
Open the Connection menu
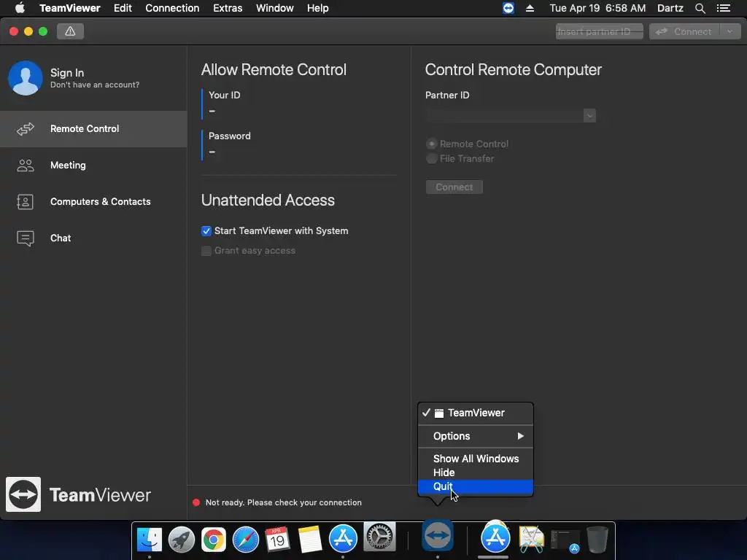click(x=172, y=8)
